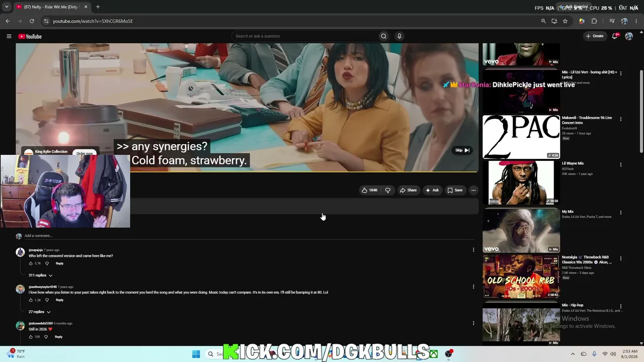The height and width of the screenshot is (362, 644).
Task: Save the video to a playlist
Action: click(455, 190)
